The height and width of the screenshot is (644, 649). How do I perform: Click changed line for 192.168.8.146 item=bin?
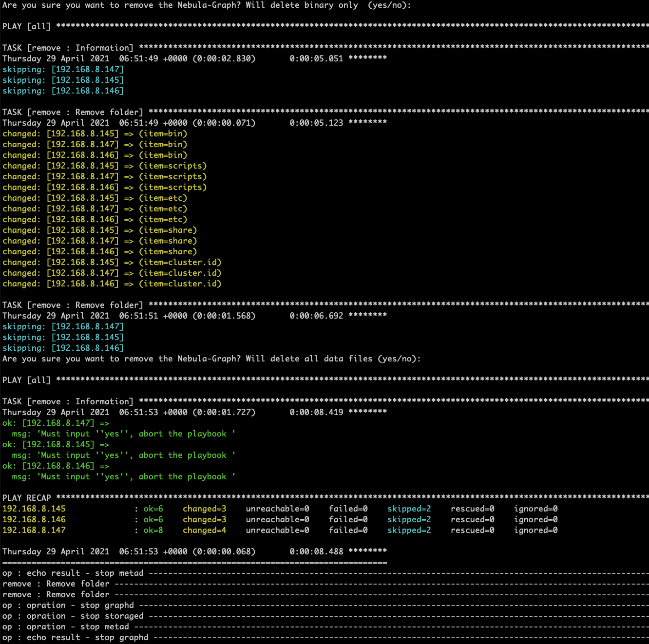pyautogui.click(x=95, y=155)
